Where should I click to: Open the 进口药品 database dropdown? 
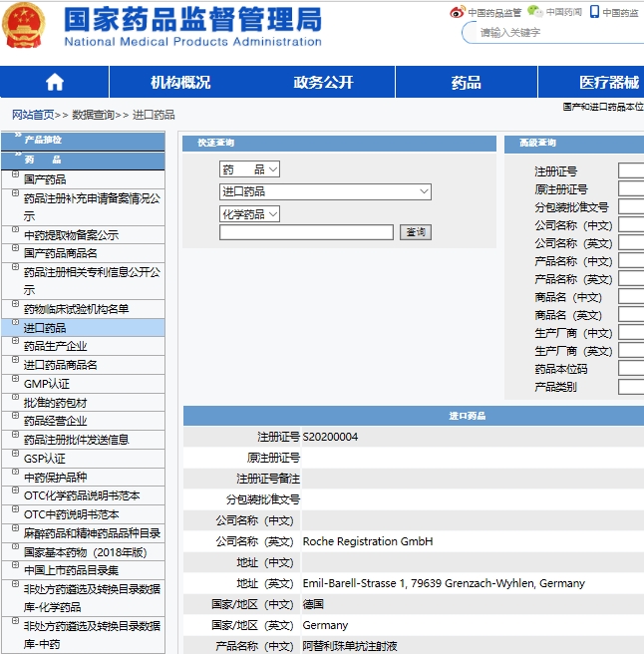[x=325, y=191]
